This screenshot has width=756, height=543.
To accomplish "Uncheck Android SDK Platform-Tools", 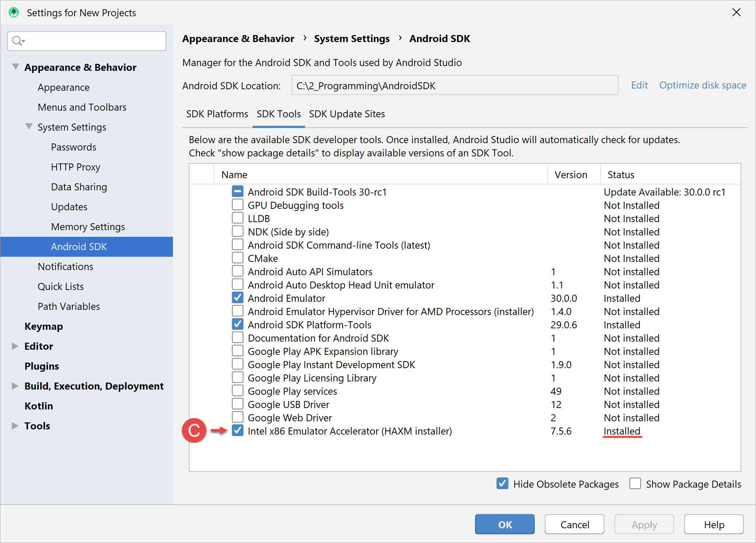I will [238, 324].
